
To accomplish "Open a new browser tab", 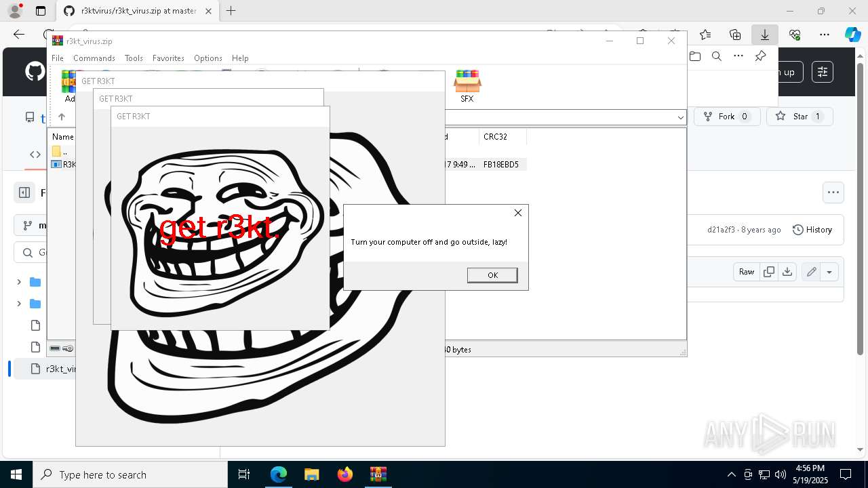I will 231,11.
